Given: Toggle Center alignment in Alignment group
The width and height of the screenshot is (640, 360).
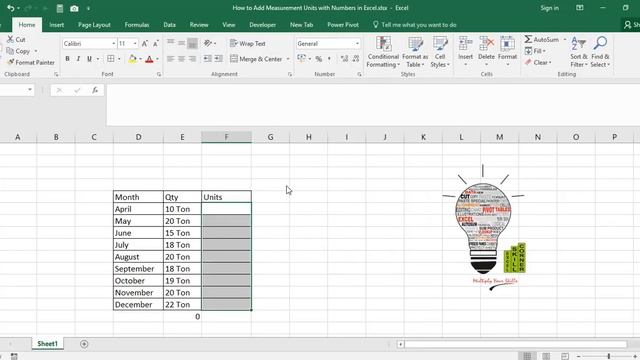Looking at the screenshot, I should pos(182,59).
